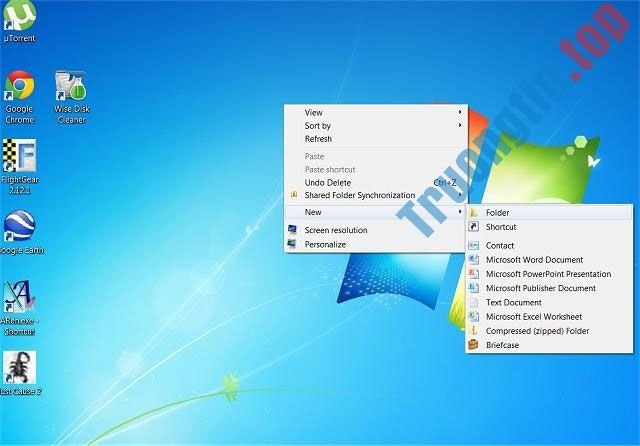
Task: Open Screen resolution settings
Action: point(335,230)
